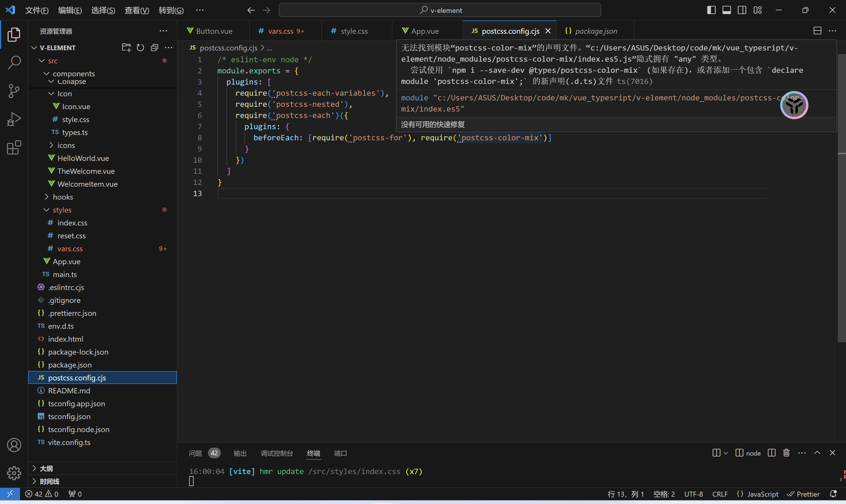The width and height of the screenshot is (846, 504).
Task: Toggle bottom panel visibility
Action: click(x=727, y=10)
